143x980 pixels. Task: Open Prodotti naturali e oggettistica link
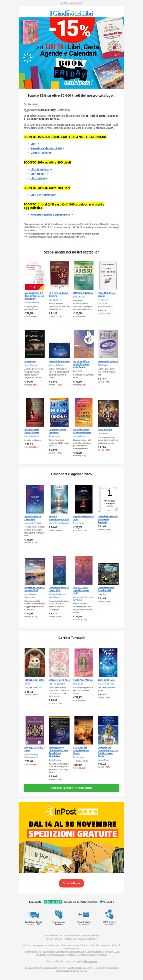click(x=50, y=215)
